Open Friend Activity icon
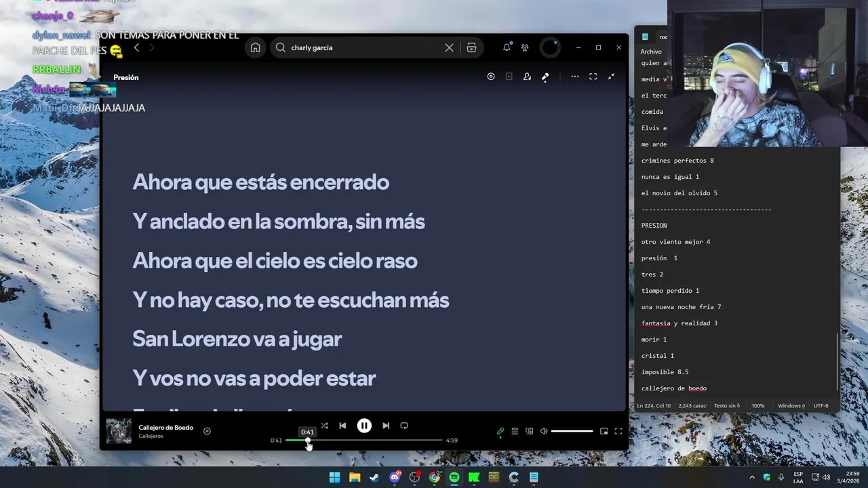Viewport: 868px width, 488px height. [x=525, y=47]
